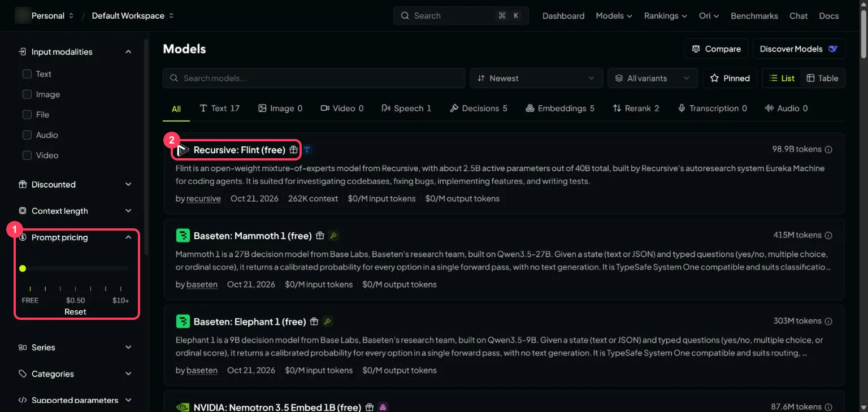Viewport: 868px width, 412px height.
Task: Open the info icon beside 303M tokens
Action: [x=828, y=321]
